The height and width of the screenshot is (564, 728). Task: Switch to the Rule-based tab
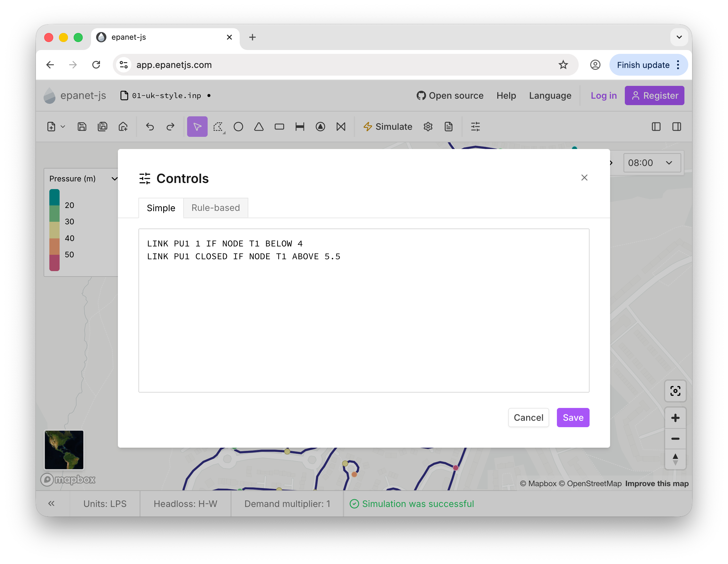(215, 208)
